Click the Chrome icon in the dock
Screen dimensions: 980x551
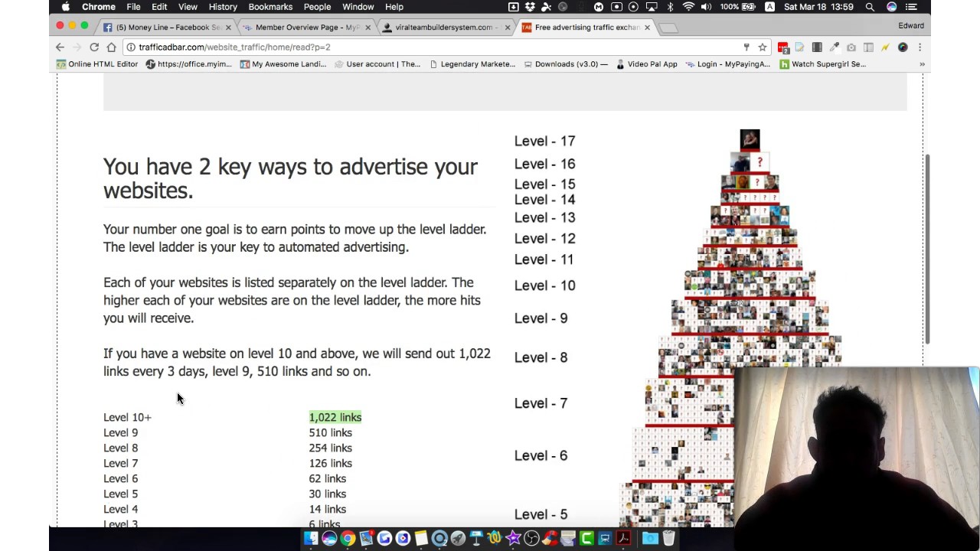(x=348, y=539)
